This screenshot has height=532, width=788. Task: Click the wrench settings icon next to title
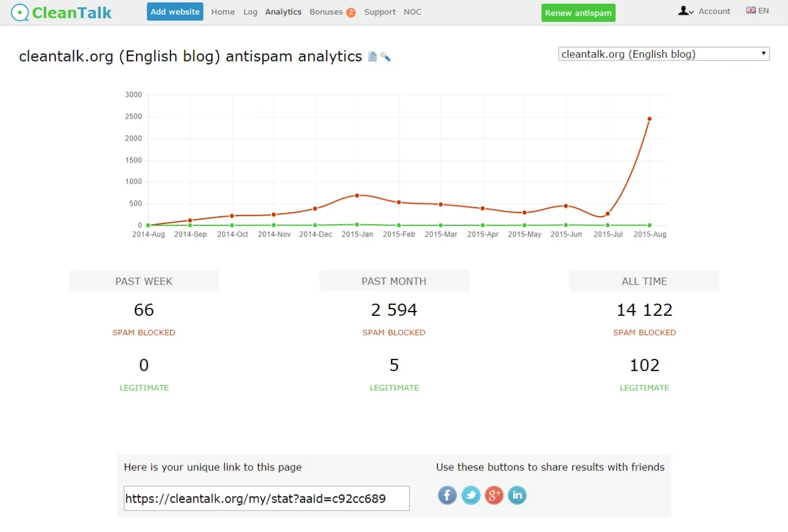tap(386, 56)
